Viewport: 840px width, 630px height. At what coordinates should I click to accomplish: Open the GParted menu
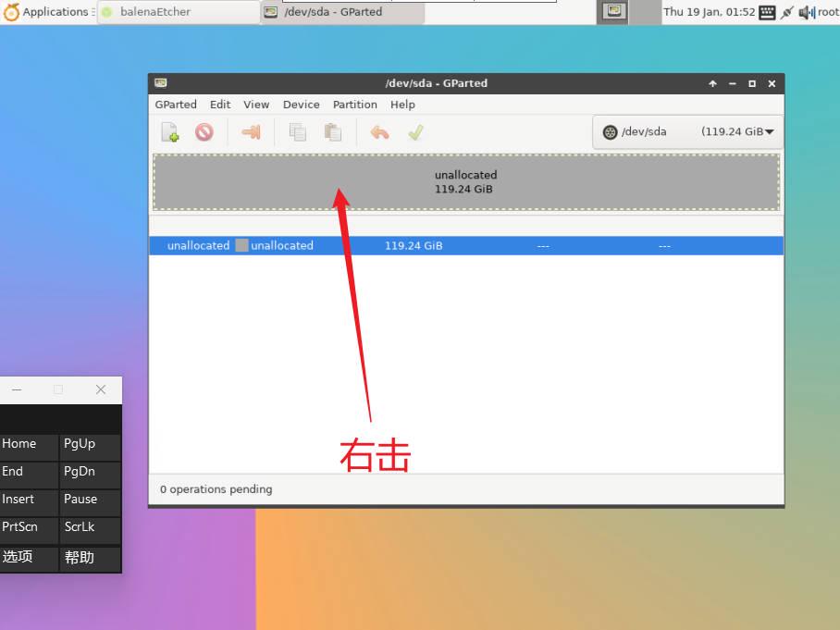pos(176,105)
